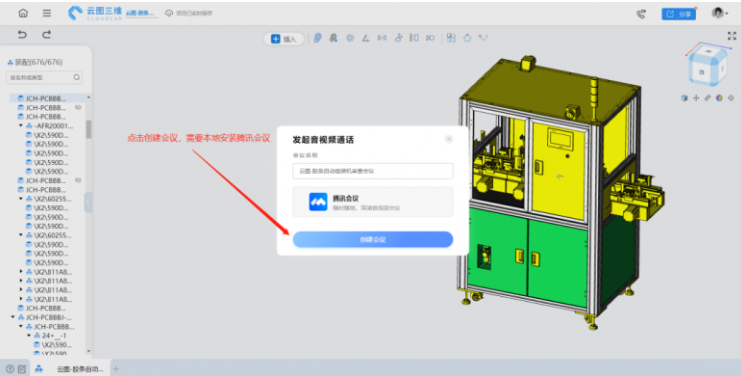Click the ruler measure icon under view cube
This screenshot has height=376, width=741.
[707, 98]
